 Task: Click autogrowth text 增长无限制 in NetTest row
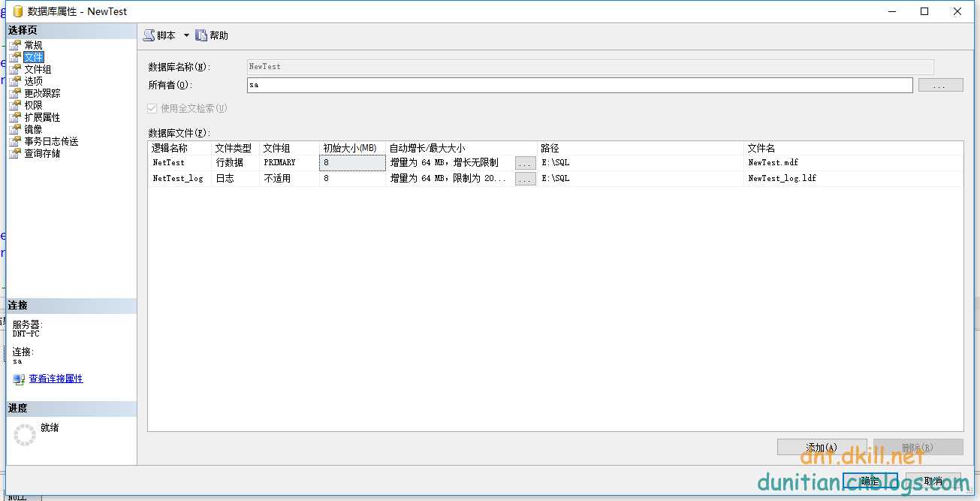pos(475,162)
